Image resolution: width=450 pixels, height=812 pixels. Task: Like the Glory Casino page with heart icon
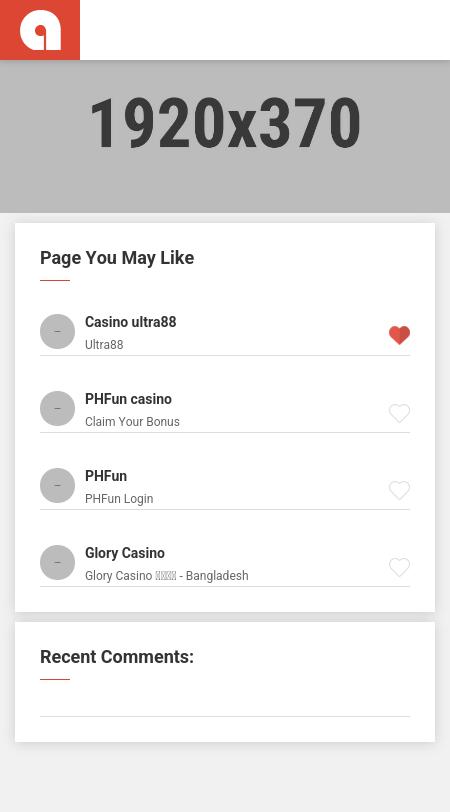pyautogui.click(x=399, y=567)
